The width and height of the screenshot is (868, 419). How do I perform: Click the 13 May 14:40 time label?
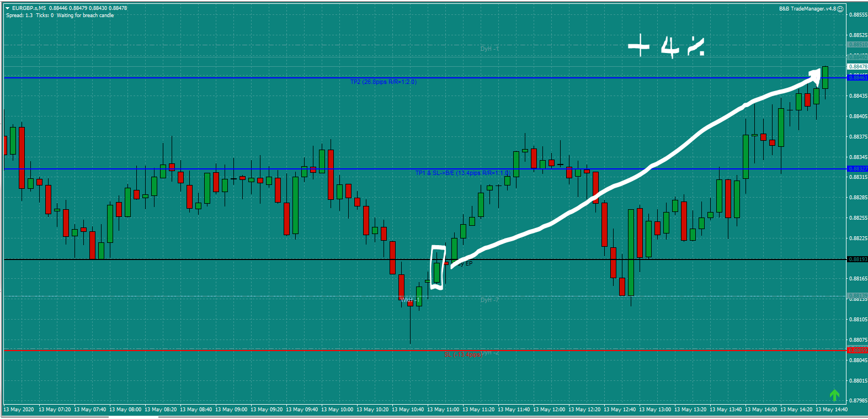click(832, 410)
